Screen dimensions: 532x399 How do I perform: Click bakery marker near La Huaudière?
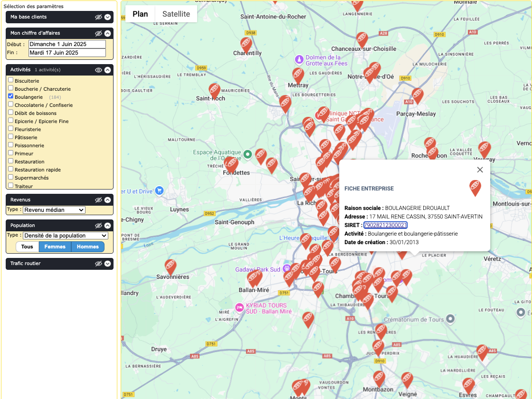482,352
